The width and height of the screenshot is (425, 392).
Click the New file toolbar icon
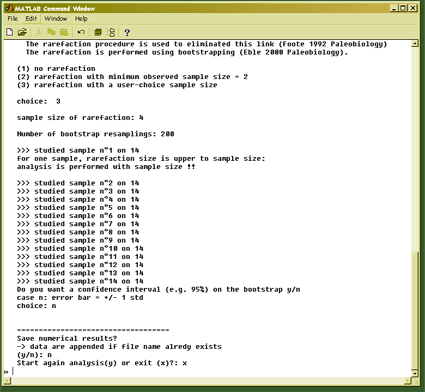(x=10, y=32)
